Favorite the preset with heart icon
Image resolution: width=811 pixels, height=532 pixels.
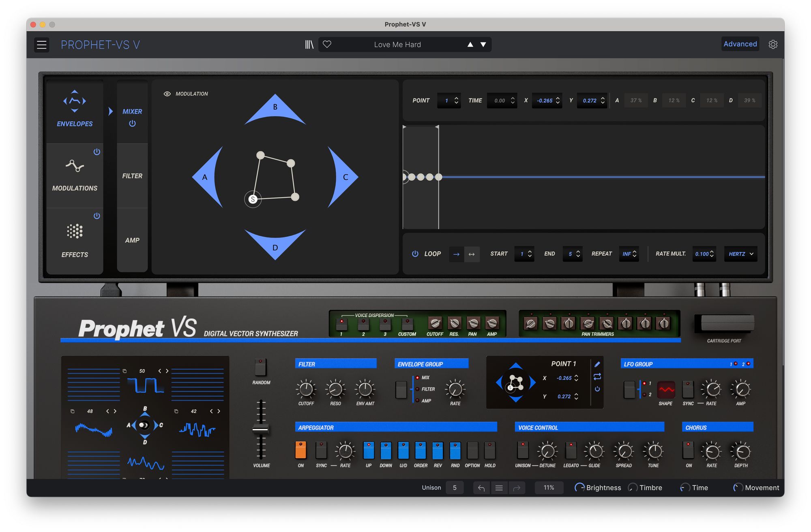[x=327, y=45]
